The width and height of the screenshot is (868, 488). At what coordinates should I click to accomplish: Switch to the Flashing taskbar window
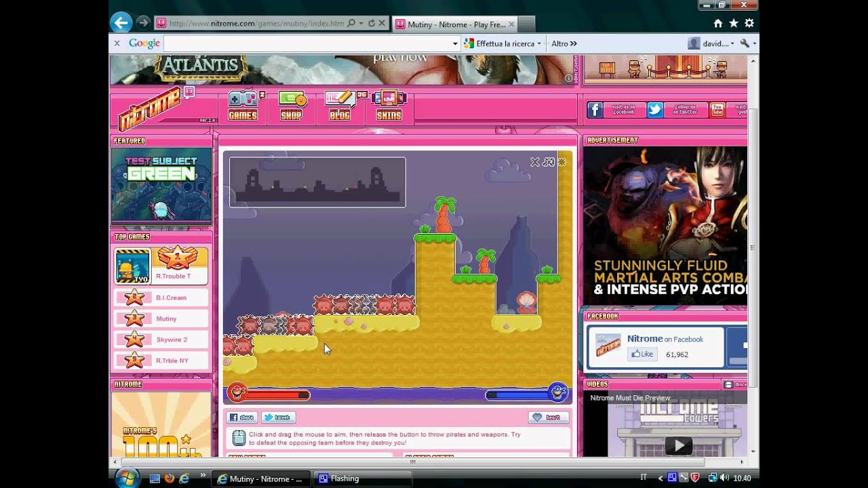pos(363,479)
